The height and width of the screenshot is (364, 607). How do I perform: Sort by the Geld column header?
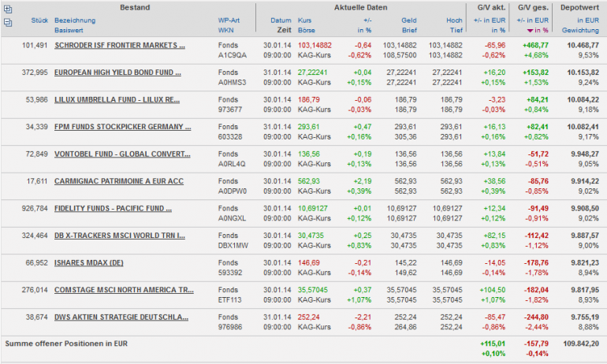(408, 20)
